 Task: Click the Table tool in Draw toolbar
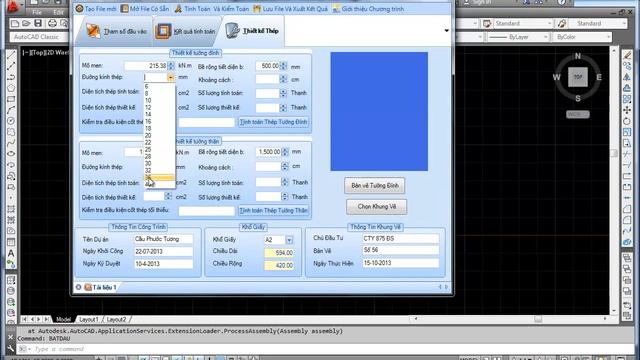pos(11,242)
